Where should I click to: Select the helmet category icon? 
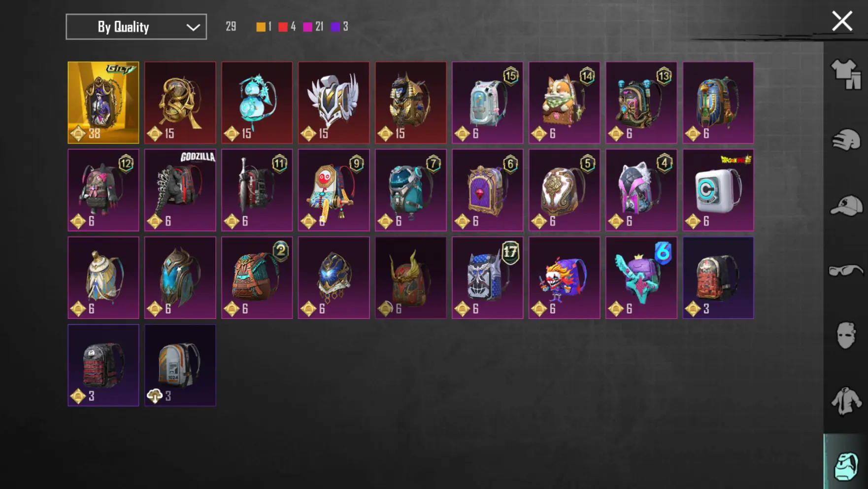(846, 140)
